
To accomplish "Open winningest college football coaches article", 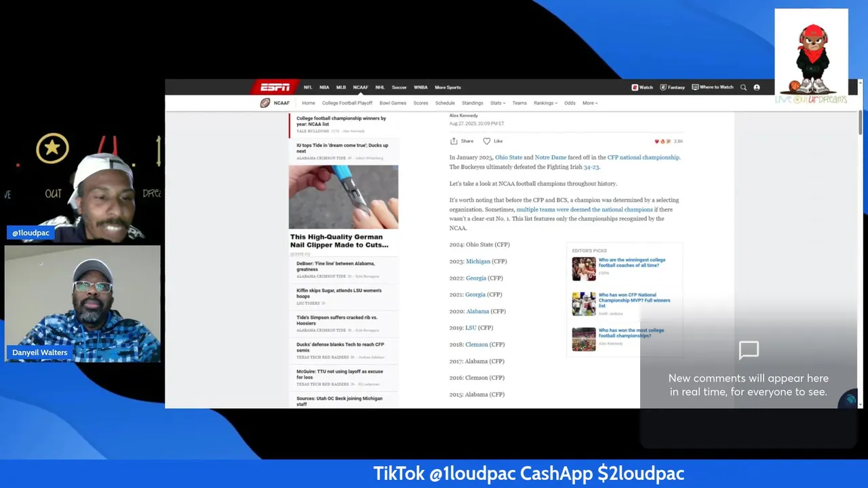I will 632,262.
